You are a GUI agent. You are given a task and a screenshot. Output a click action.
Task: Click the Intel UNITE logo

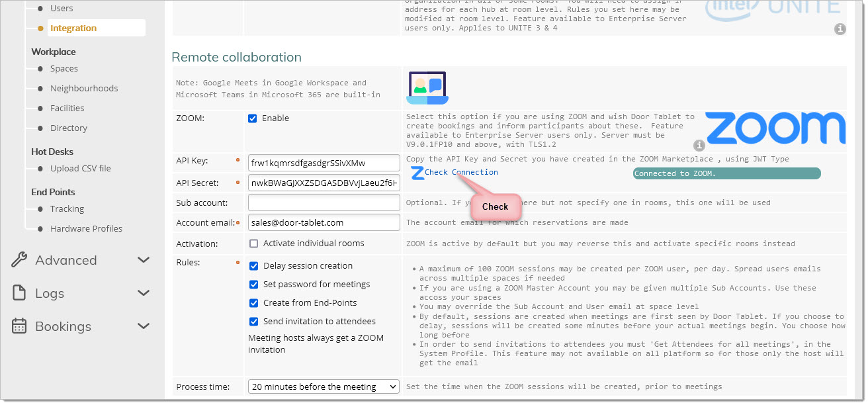772,9
